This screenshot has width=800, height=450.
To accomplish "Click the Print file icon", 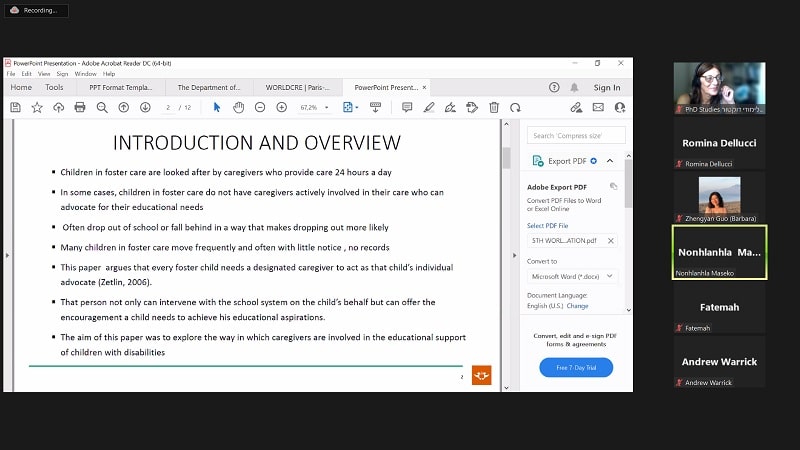I will (x=80, y=107).
